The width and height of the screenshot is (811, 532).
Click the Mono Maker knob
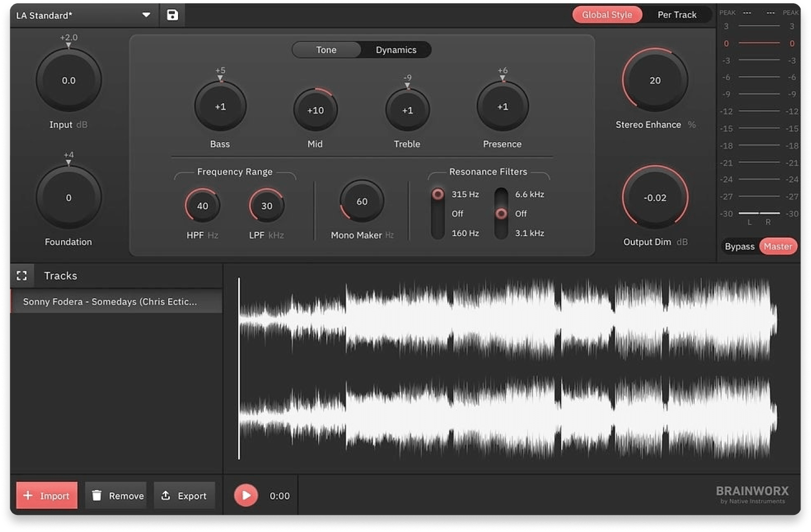click(x=362, y=201)
